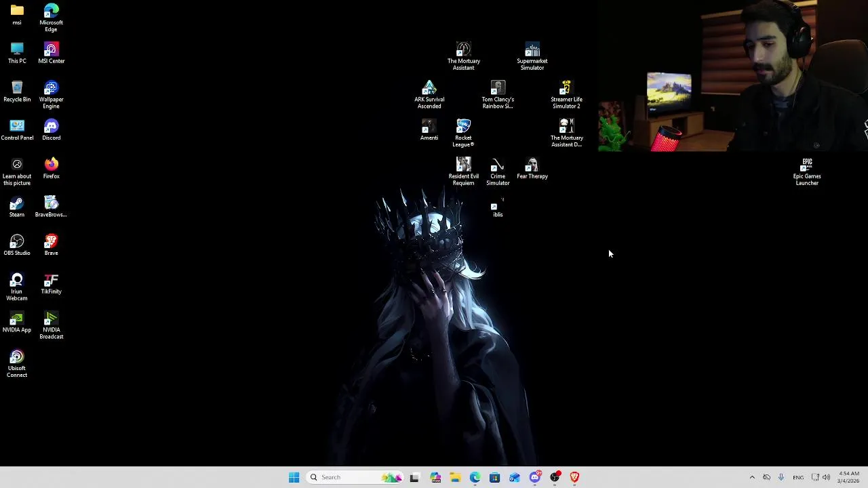Screen dimensions: 868x488
Task: Select the Amenti game shortcut
Action: tap(429, 130)
